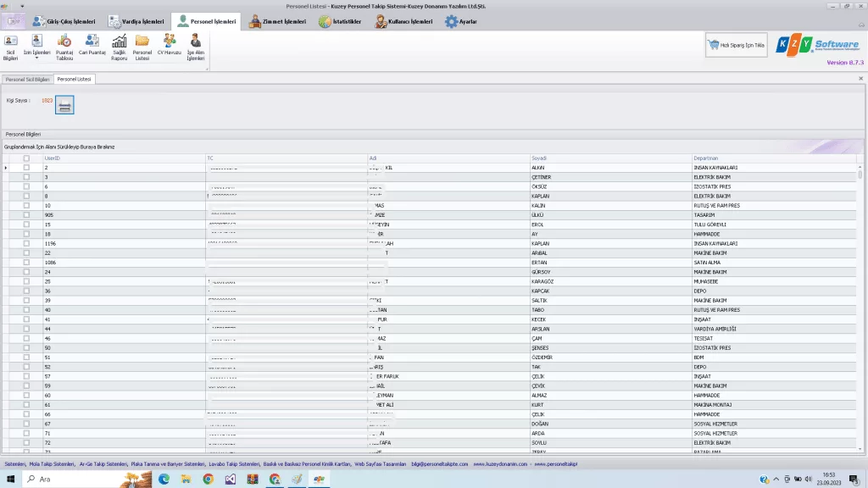Viewport: 868px width, 488px height.
Task: Click the Hızlı Sipariş İçin Tıkla button
Action: (736, 45)
